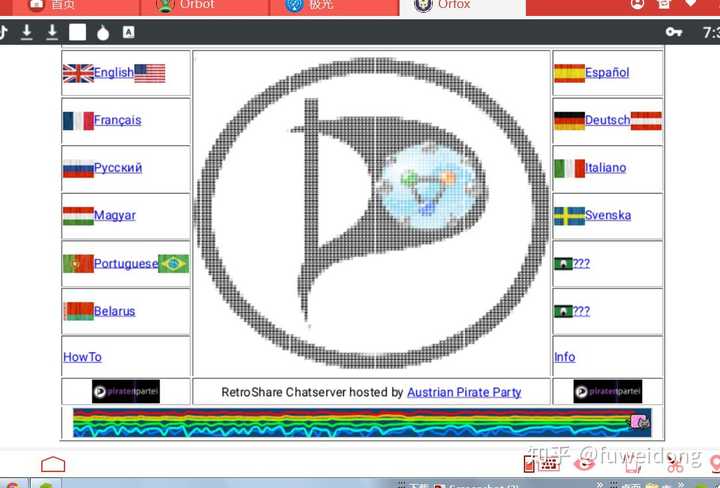720x488 pixels.
Task: Open the English language link
Action: (x=114, y=73)
